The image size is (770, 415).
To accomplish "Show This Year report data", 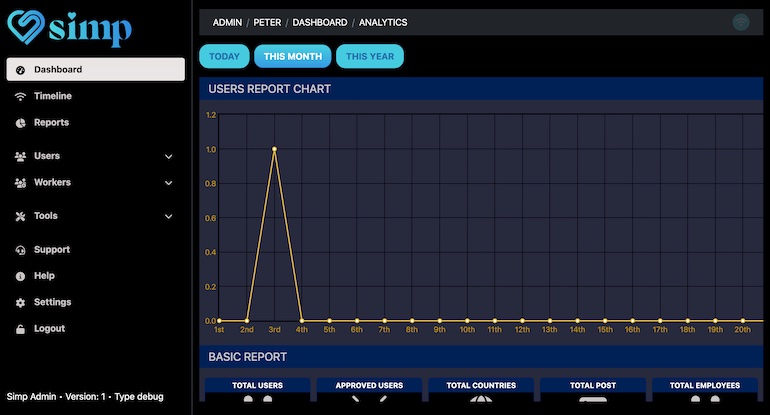I will click(369, 56).
